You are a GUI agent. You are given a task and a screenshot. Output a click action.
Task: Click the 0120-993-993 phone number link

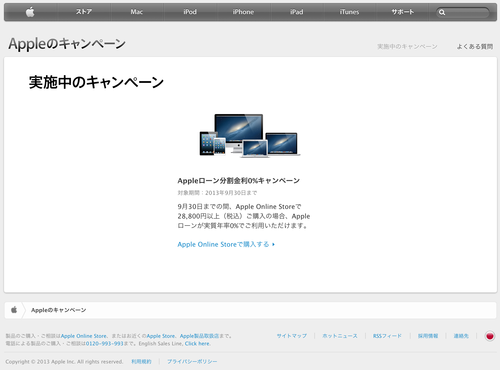tap(105, 343)
